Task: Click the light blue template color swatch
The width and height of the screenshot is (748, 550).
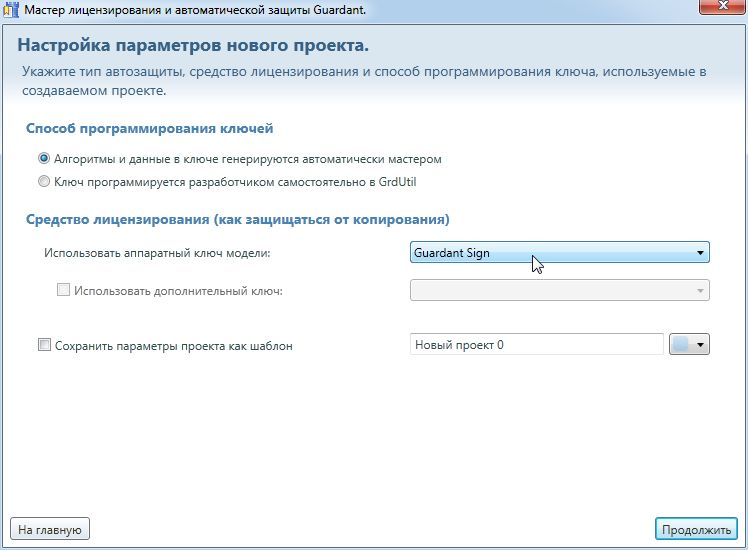Action: (x=681, y=344)
